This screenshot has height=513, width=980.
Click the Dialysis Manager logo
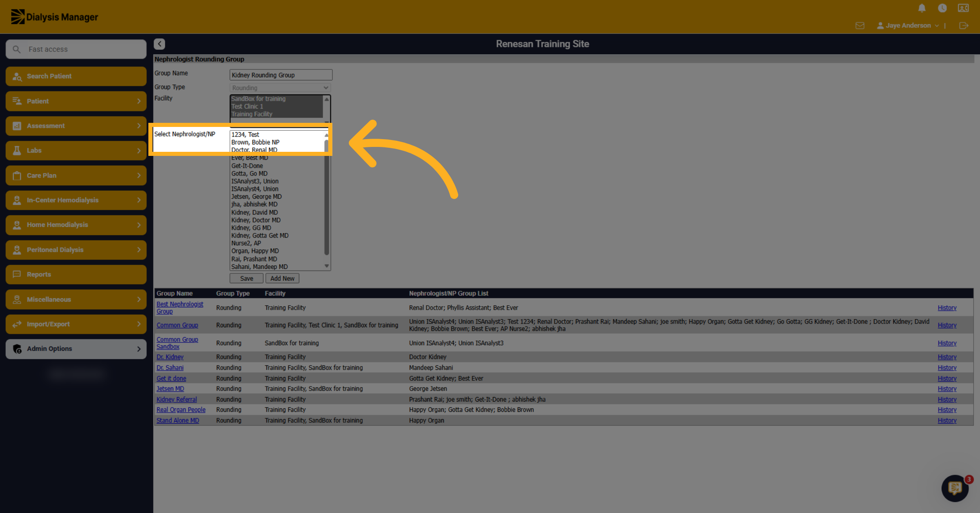coord(54,17)
